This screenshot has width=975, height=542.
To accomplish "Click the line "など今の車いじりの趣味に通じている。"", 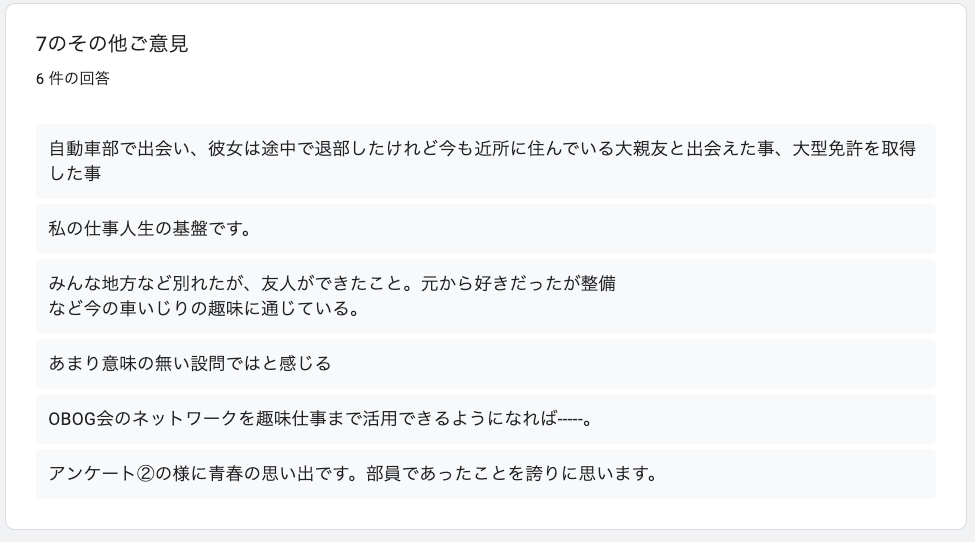I will point(204,308).
